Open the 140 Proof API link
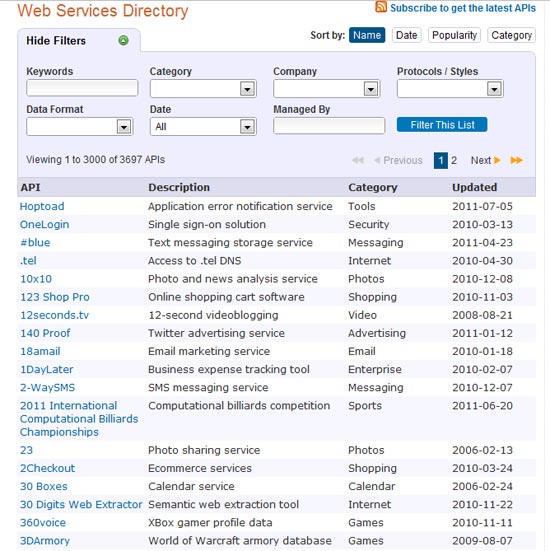550x551 pixels. 45,333
